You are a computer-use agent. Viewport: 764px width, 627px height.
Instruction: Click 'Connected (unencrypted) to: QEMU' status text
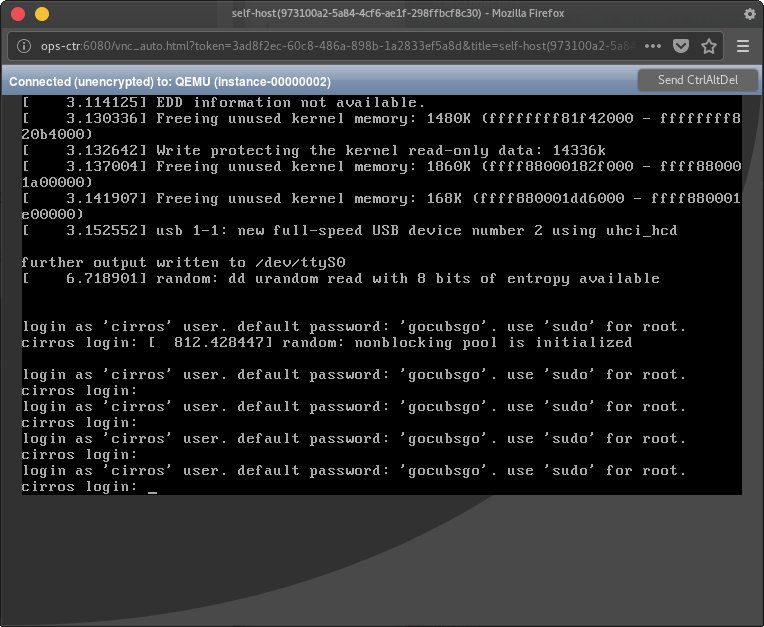(x=170, y=82)
